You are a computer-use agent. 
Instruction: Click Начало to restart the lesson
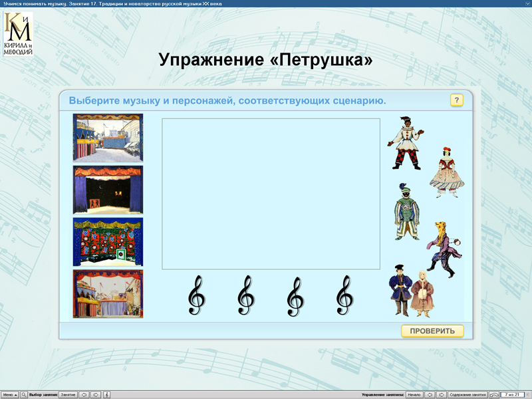tap(414, 394)
